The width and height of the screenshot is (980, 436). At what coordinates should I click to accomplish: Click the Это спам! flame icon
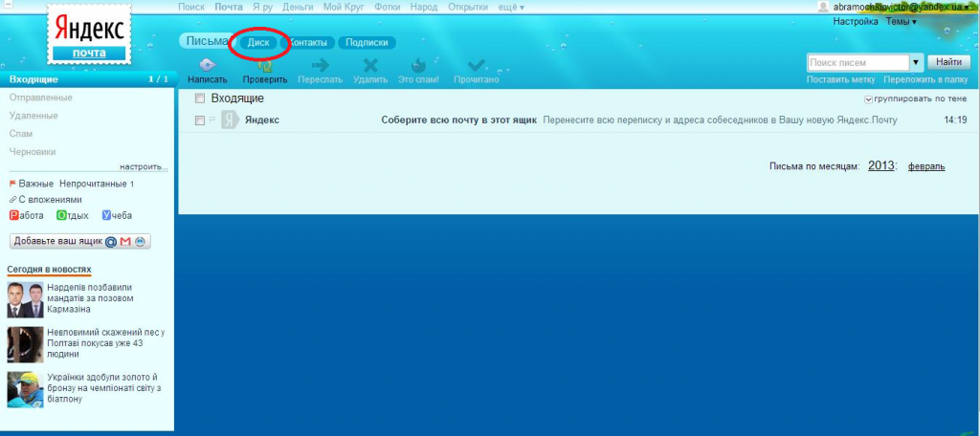pyautogui.click(x=418, y=65)
